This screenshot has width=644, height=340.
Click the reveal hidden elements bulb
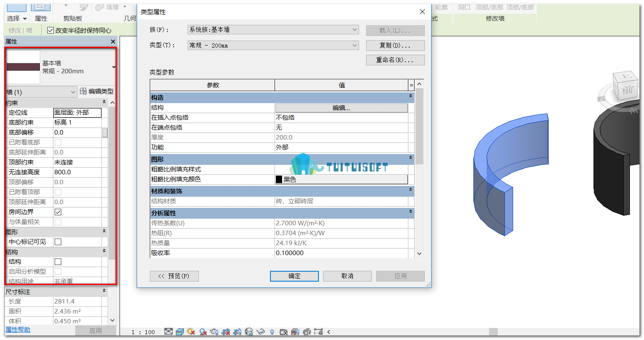[x=272, y=332]
